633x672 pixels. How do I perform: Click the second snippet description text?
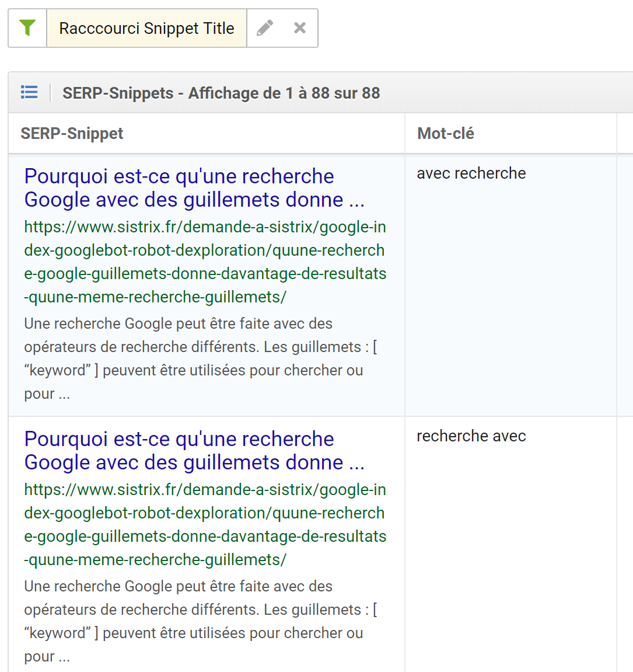click(201, 621)
